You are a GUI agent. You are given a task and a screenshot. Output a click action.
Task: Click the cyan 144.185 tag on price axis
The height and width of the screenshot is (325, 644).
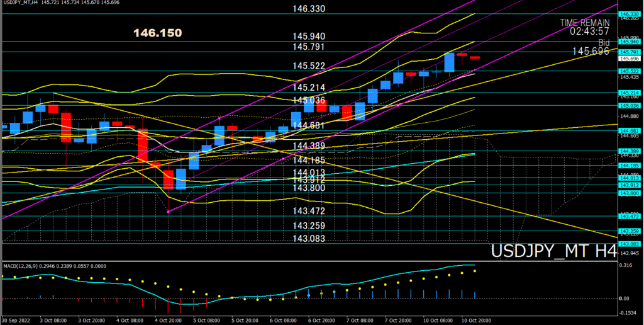(629, 166)
